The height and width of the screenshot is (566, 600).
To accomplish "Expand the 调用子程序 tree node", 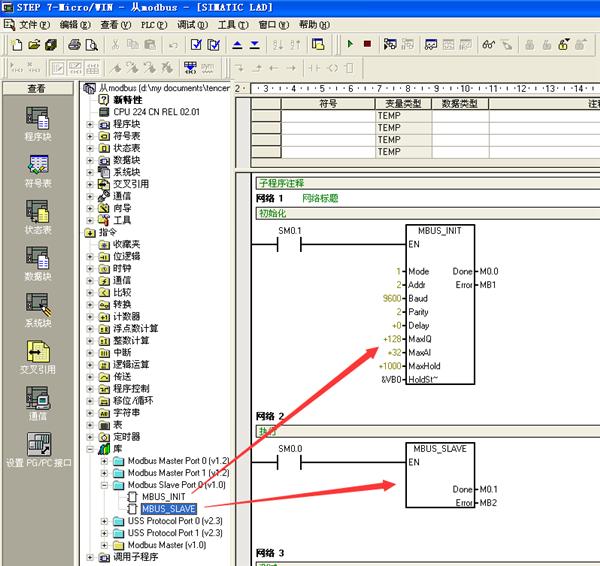I will [90, 557].
